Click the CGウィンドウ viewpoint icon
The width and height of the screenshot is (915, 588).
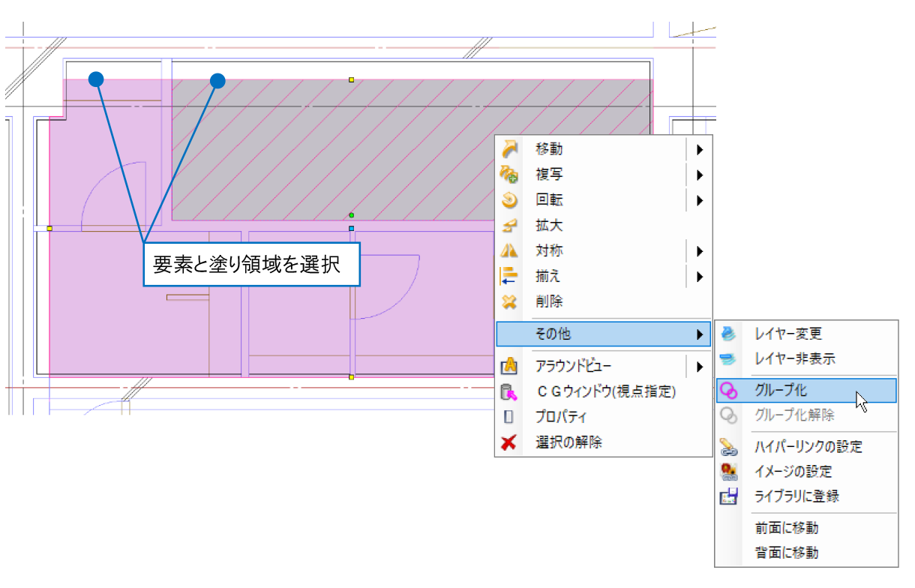coord(509,391)
